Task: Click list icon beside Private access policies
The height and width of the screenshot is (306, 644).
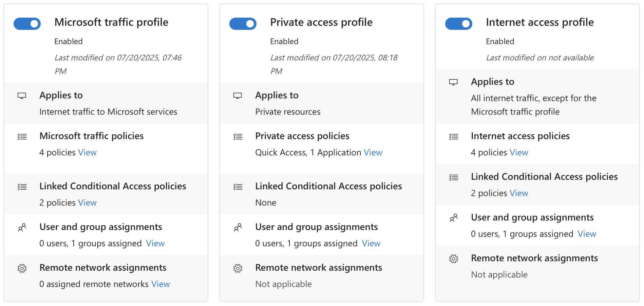Action: tap(238, 137)
